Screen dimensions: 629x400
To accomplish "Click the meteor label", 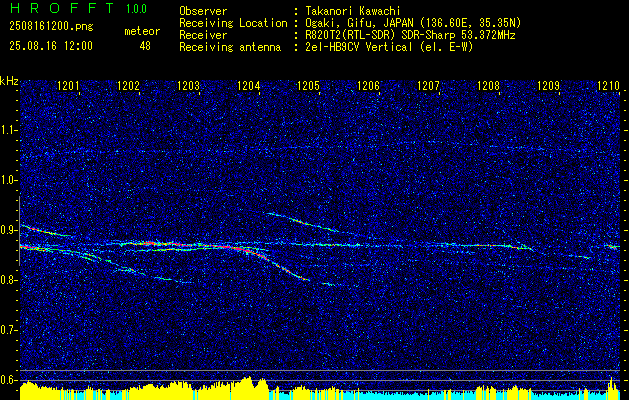I will (142, 31).
